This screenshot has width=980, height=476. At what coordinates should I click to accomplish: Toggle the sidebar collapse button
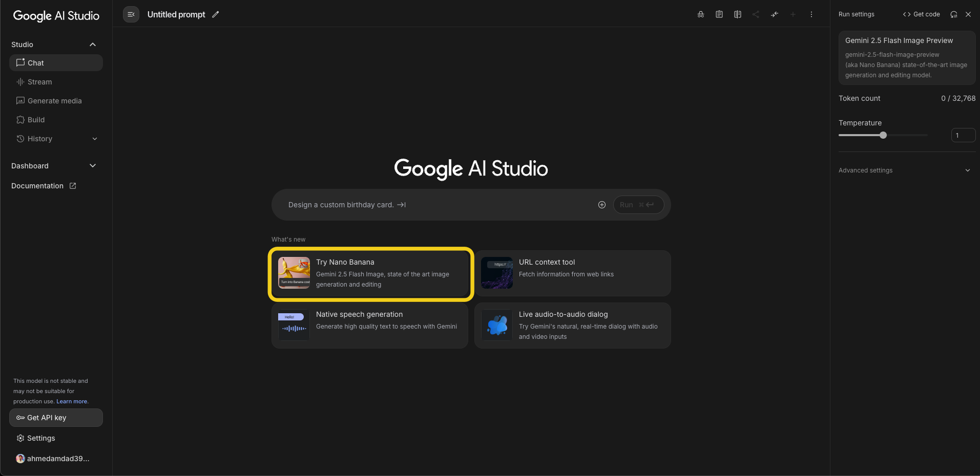pyautogui.click(x=131, y=14)
